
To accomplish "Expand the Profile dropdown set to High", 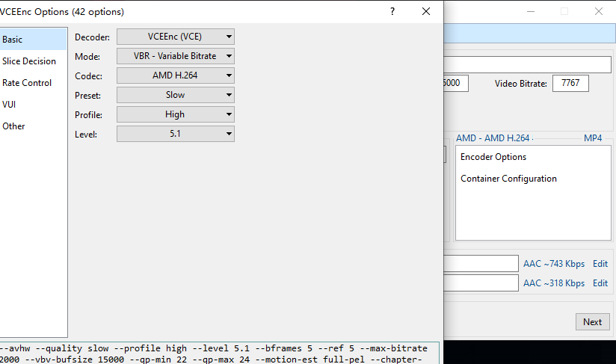I will 175,114.
